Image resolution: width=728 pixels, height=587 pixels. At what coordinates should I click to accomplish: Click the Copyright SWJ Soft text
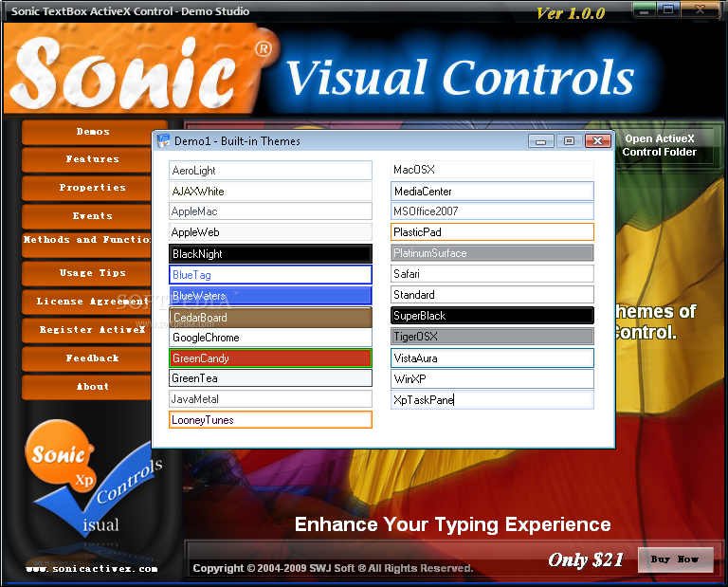tap(333, 568)
